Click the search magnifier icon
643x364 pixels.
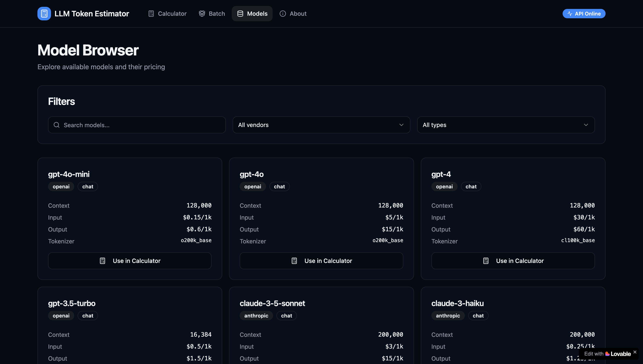point(57,125)
